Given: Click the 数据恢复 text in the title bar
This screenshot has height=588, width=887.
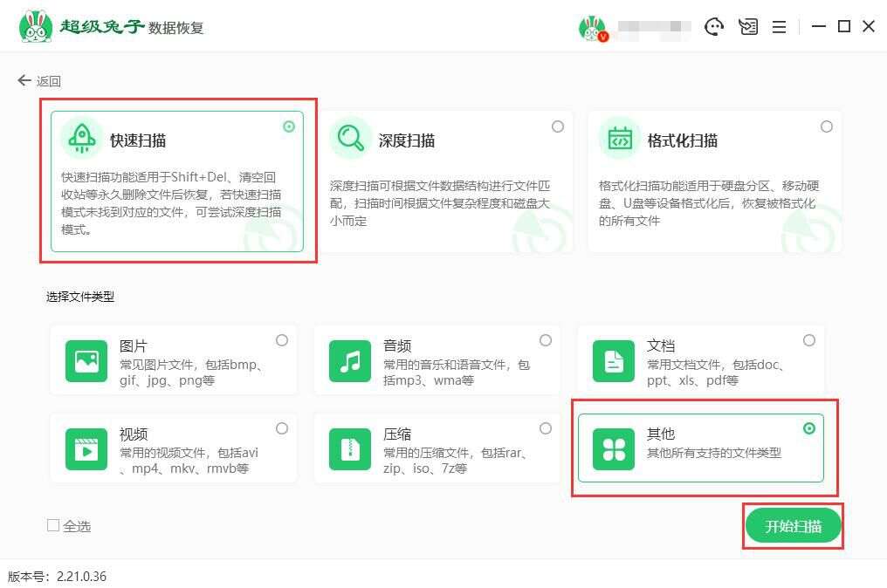Looking at the screenshot, I should (176, 28).
